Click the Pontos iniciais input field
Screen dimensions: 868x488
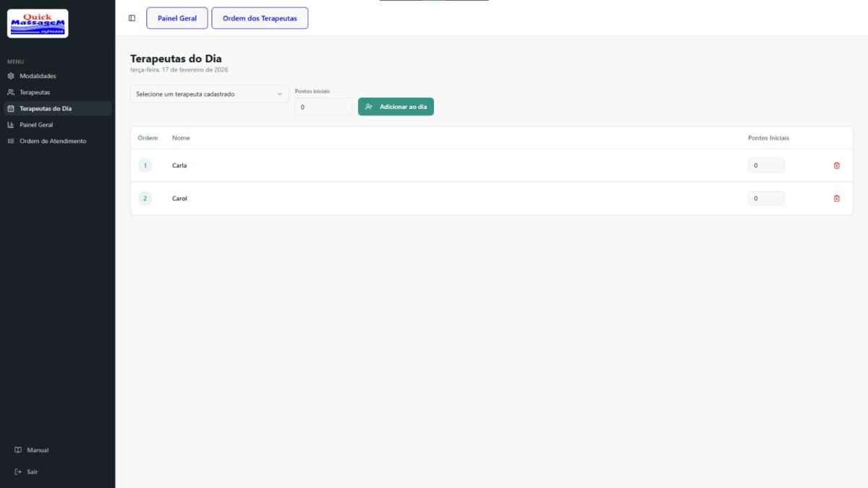(323, 107)
